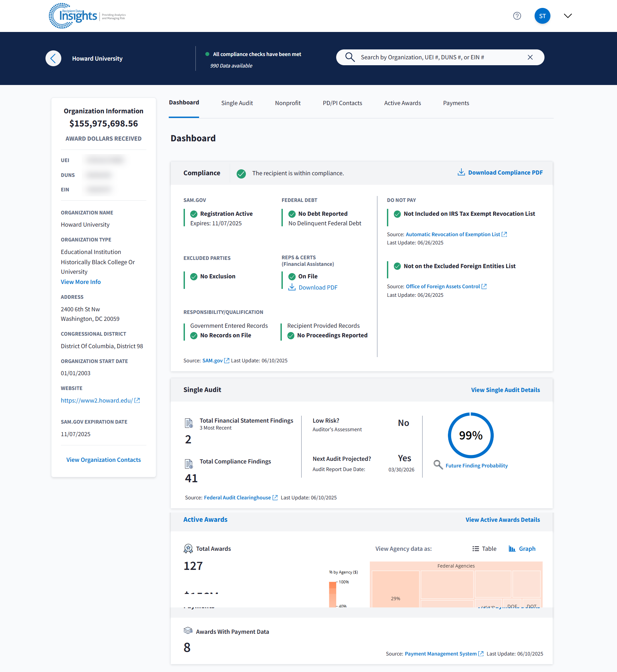Expand the user account menu chevron
This screenshot has width=617, height=672.
click(x=568, y=16)
